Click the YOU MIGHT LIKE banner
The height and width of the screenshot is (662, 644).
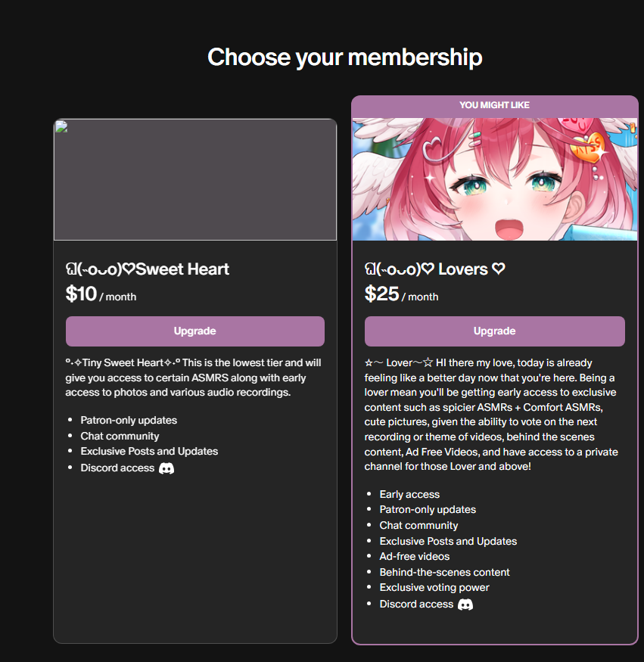tap(494, 105)
